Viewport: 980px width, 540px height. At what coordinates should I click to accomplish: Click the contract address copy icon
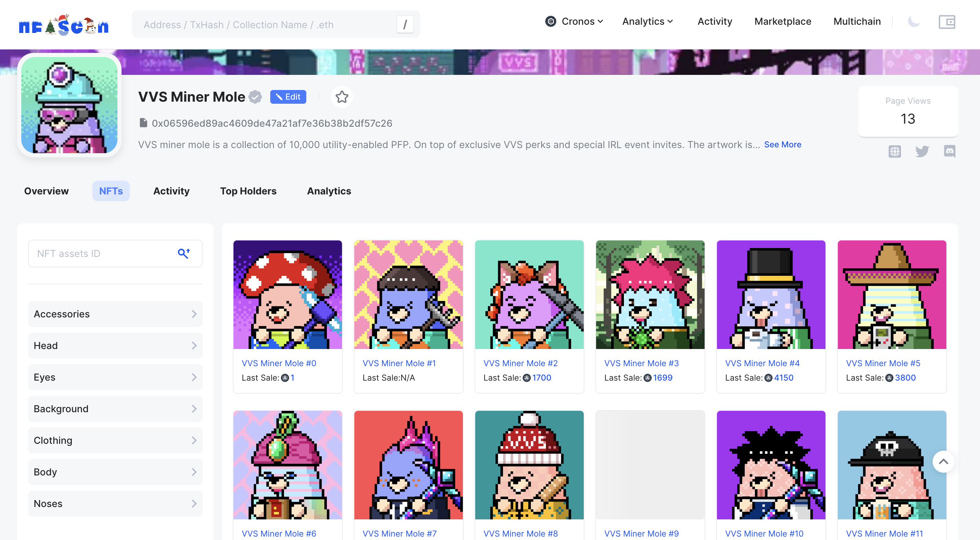click(x=143, y=123)
